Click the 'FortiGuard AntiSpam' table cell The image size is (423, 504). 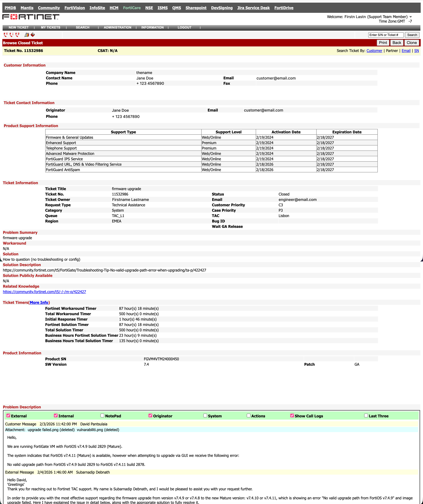[x=123, y=170]
